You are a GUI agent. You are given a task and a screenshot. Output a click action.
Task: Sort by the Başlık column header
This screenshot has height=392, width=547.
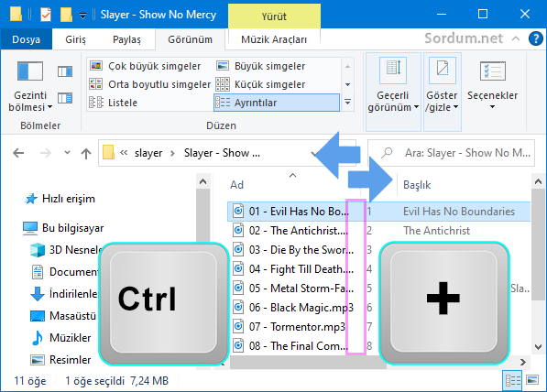coord(417,184)
